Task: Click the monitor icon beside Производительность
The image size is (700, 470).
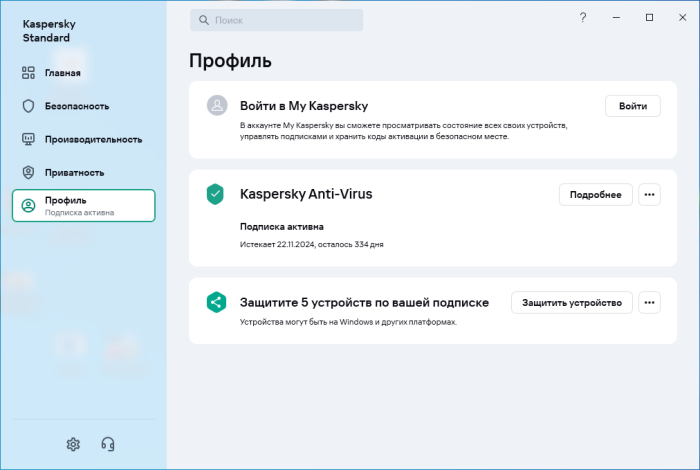Action: (x=28, y=139)
